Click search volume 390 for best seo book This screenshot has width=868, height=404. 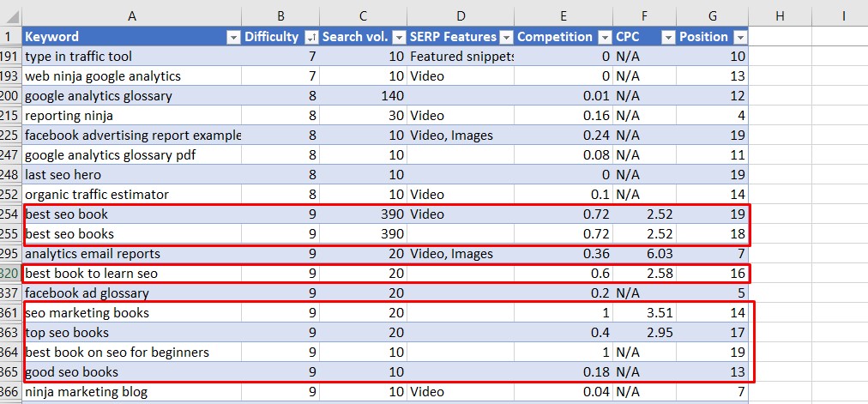(x=363, y=214)
